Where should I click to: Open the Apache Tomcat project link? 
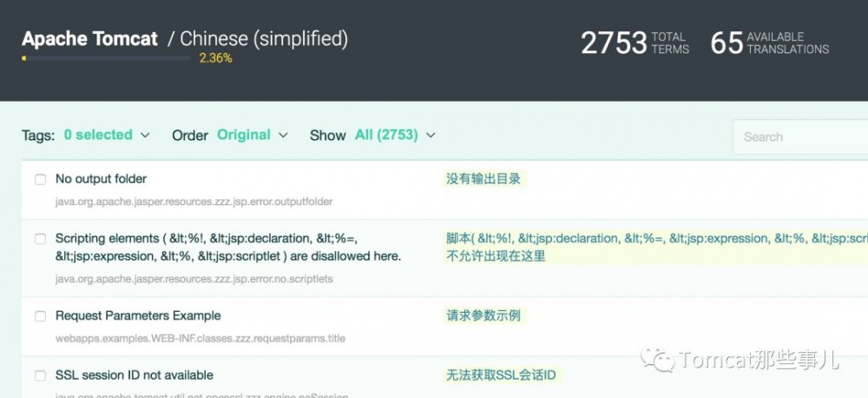point(89,39)
